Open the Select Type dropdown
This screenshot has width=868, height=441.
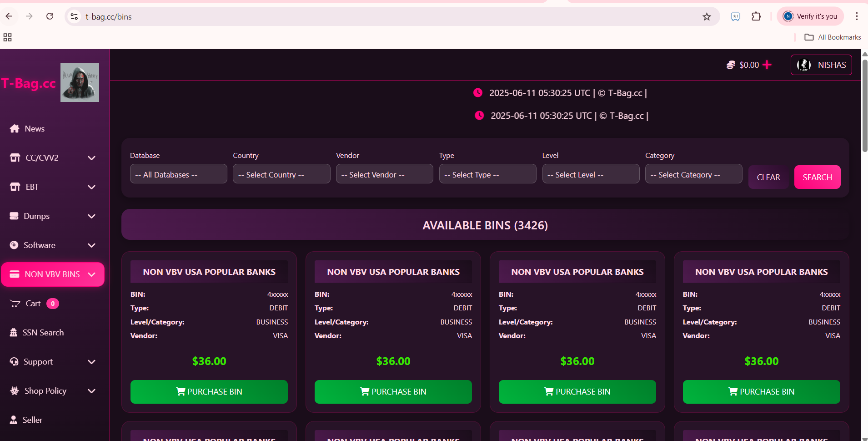click(x=488, y=174)
